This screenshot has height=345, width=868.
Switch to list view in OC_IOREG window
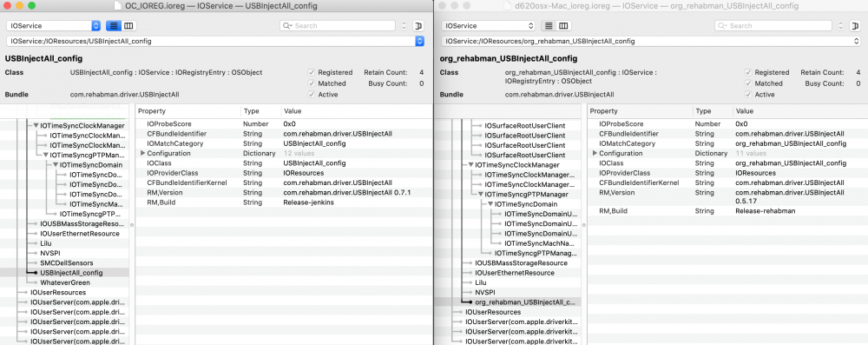[113, 25]
